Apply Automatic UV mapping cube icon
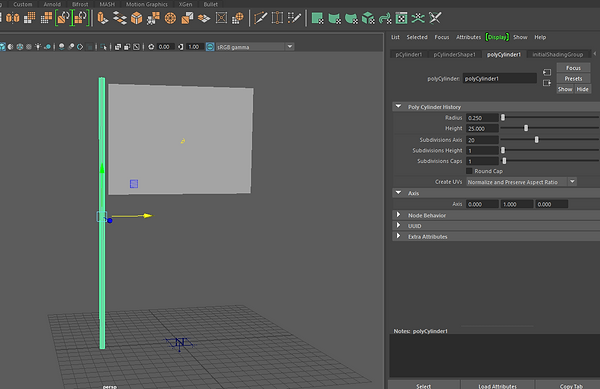Screen dimensions: 600x389 368,18
